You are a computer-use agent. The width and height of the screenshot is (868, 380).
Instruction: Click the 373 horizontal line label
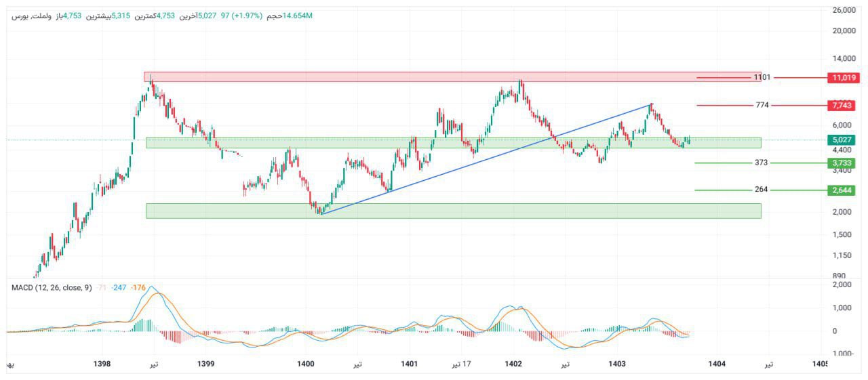[762, 163]
